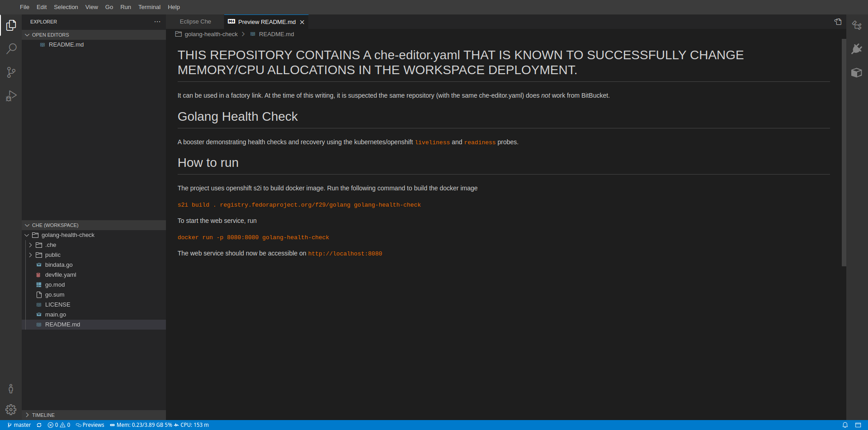Click the golang-health-check breadcrumb
This screenshot has width=868, height=430.
207,34
